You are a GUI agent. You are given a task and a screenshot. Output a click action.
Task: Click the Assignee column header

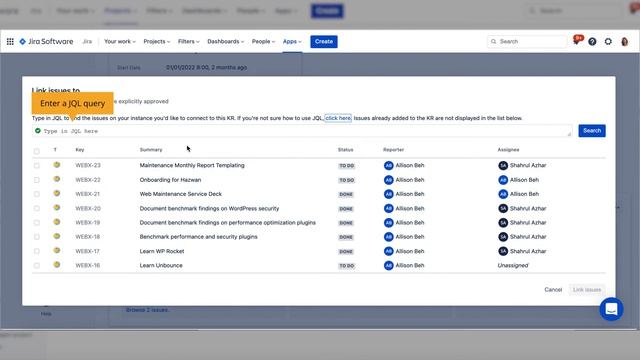[x=508, y=150]
